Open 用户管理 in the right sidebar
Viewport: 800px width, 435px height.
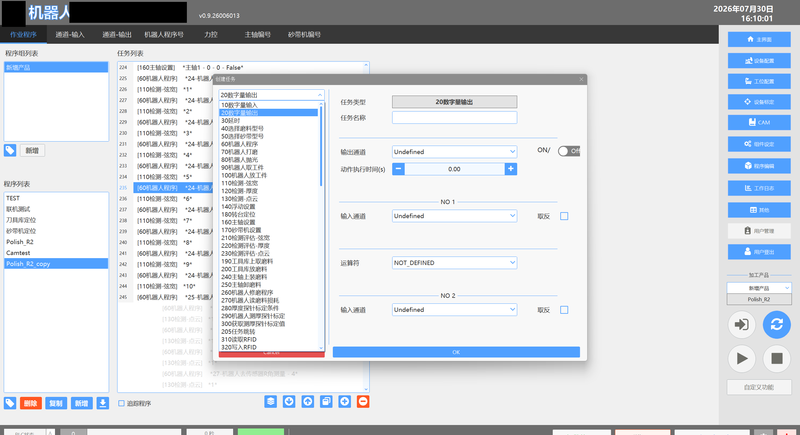click(x=759, y=231)
